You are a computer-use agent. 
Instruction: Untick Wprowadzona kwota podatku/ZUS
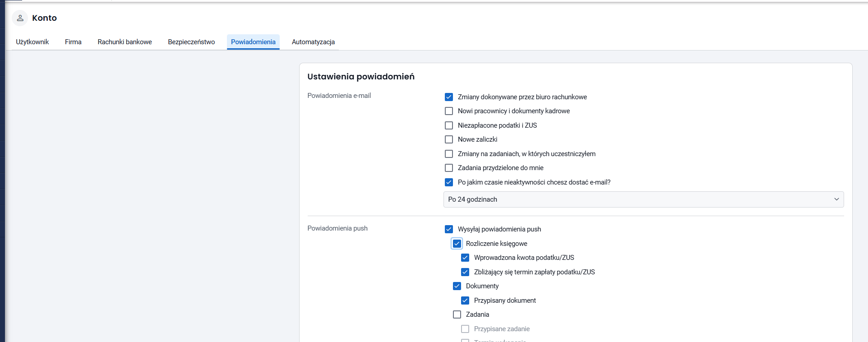(465, 258)
